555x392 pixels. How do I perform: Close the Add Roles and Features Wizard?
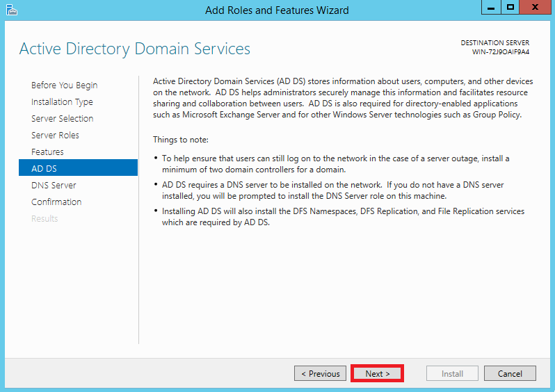click(536, 8)
